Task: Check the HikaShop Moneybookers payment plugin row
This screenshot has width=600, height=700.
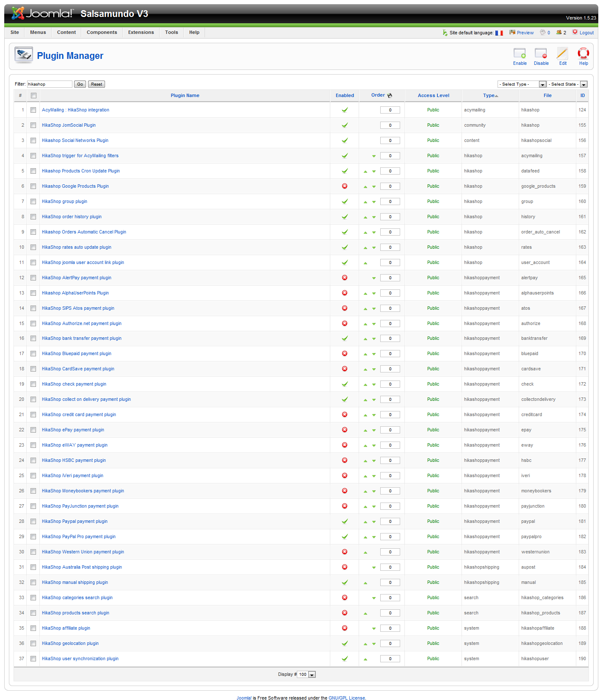Action: [33, 491]
